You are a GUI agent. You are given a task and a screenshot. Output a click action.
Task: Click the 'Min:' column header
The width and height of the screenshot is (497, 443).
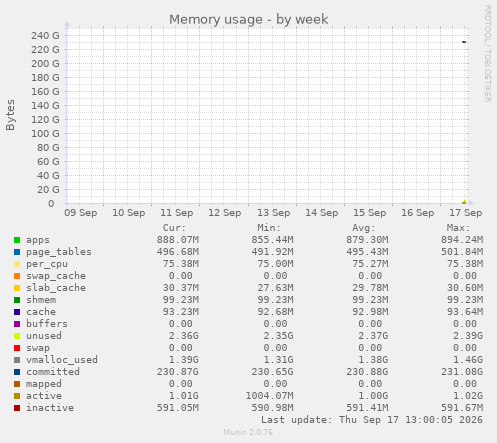click(x=269, y=228)
